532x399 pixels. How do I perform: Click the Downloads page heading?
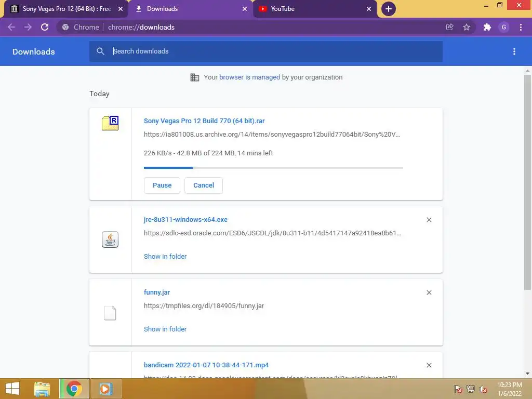pos(34,51)
